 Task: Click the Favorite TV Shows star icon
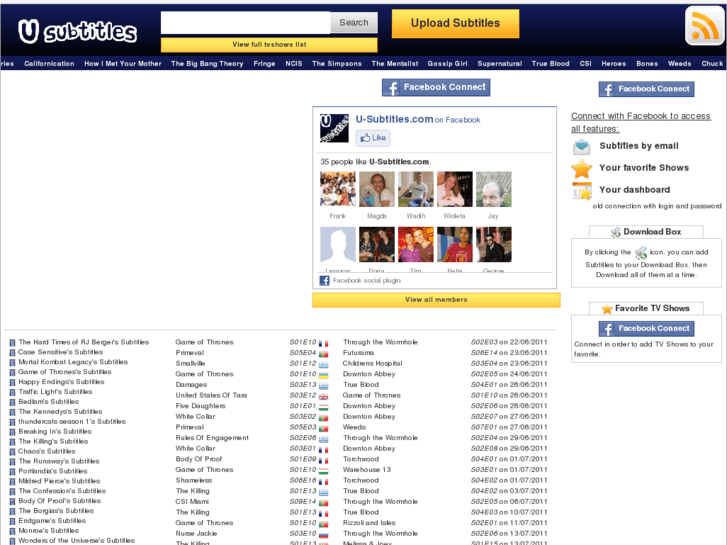pyautogui.click(x=607, y=309)
